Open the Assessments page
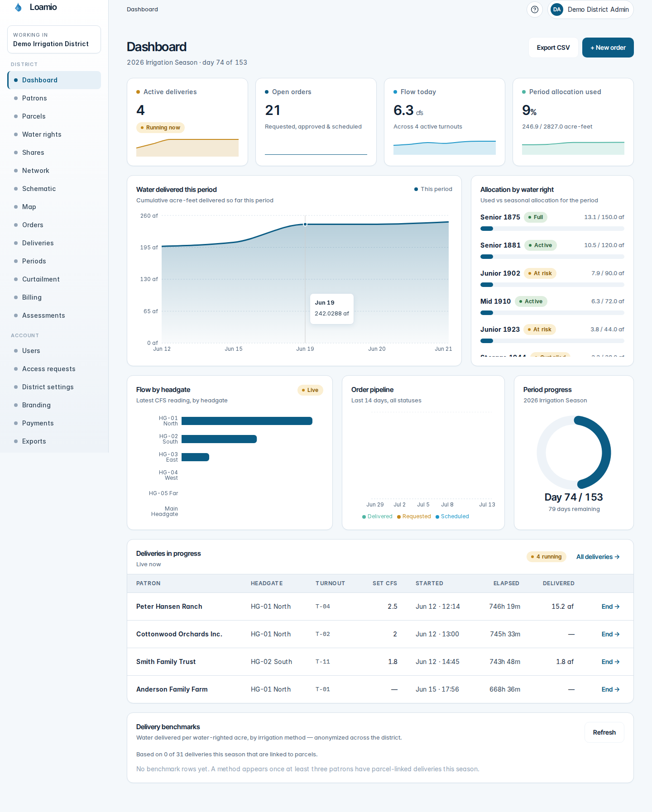Image resolution: width=652 pixels, height=812 pixels. coord(54,315)
